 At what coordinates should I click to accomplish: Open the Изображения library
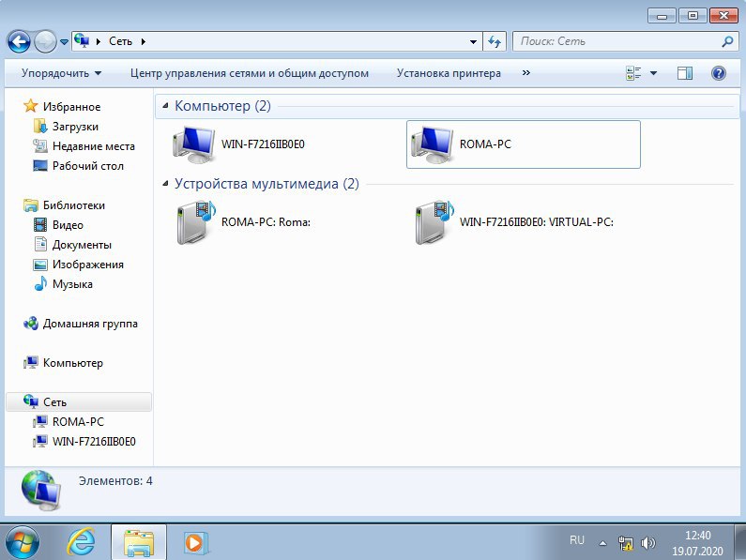87,265
